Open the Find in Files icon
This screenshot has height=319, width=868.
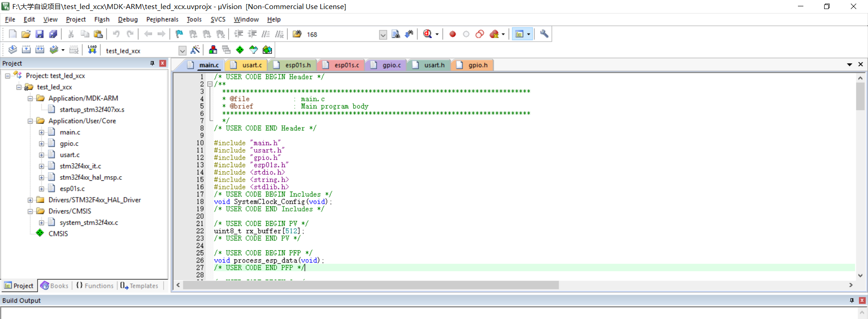pyautogui.click(x=297, y=34)
